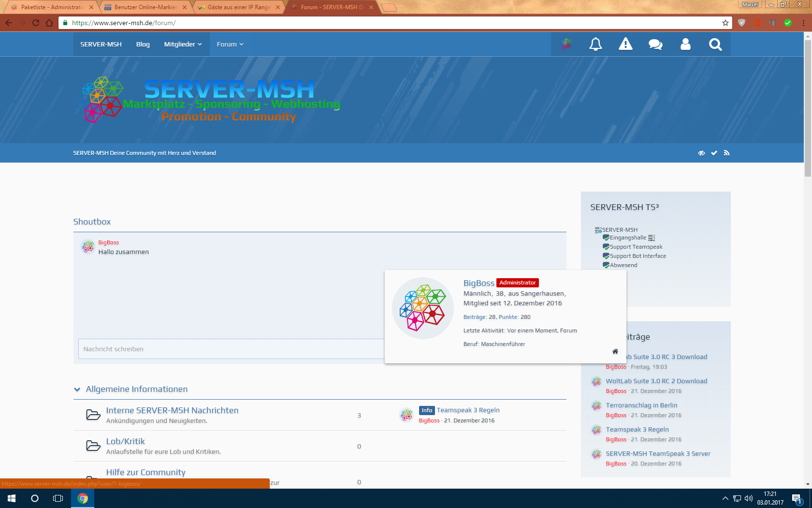Open the Blog menu item
This screenshot has height=508, width=812.
click(x=143, y=45)
